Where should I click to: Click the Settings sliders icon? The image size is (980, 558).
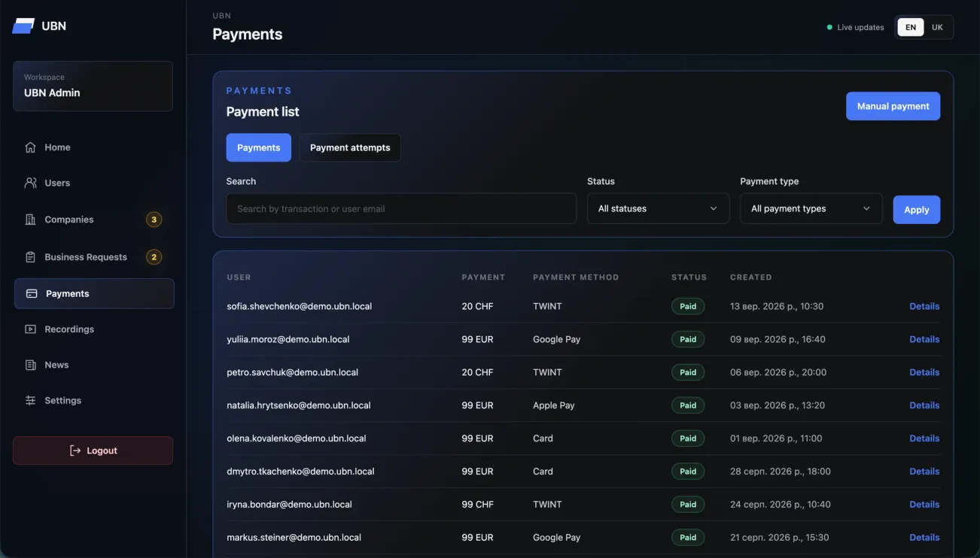[30, 401]
